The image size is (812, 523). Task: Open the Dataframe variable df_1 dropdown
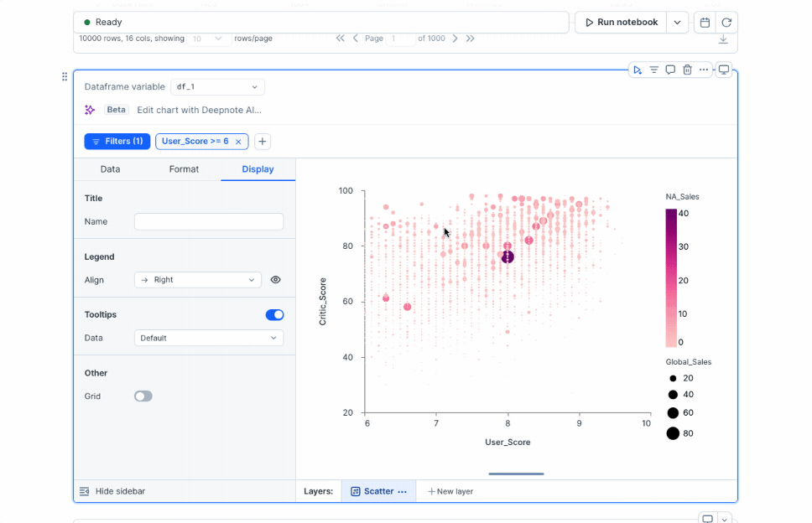tap(217, 87)
